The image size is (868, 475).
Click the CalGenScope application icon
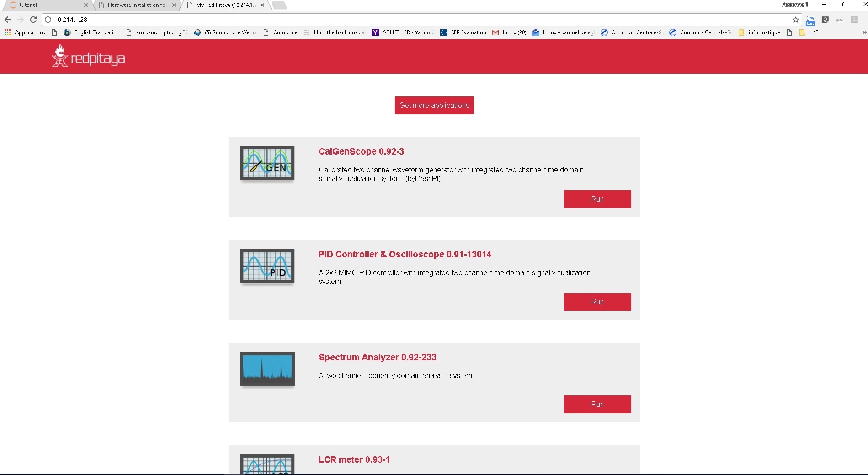(x=267, y=164)
